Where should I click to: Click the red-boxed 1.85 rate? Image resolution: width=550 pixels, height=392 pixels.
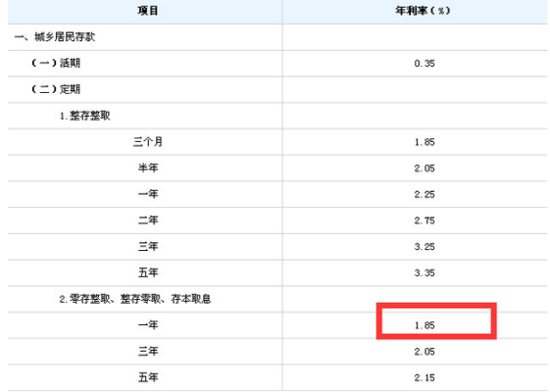point(425,325)
